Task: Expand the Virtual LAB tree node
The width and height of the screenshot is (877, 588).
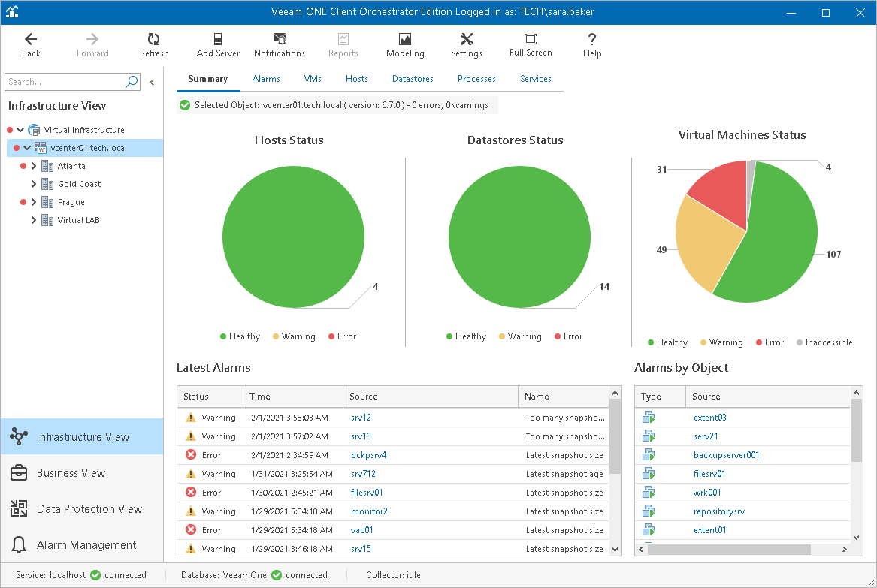Action: [34, 220]
